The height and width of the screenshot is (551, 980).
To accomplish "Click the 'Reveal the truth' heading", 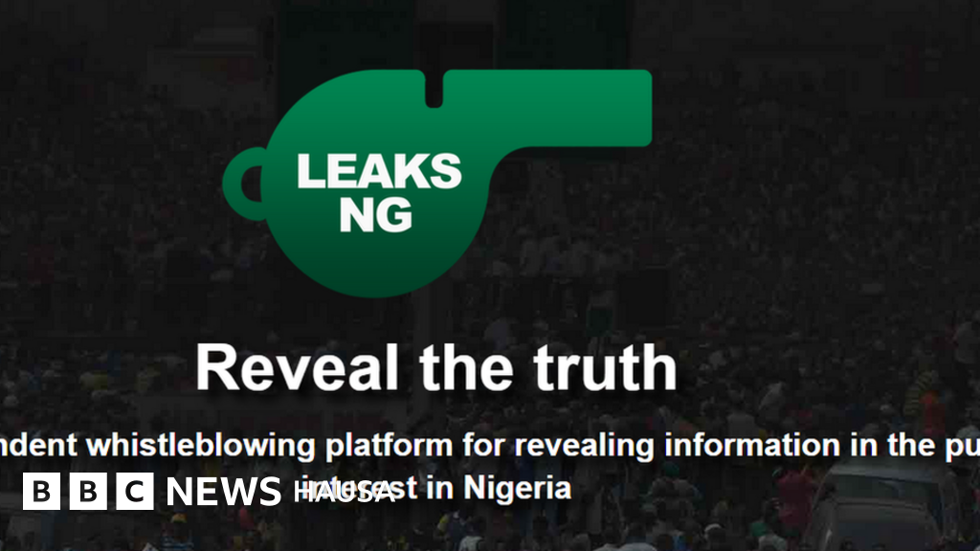I will [436, 368].
